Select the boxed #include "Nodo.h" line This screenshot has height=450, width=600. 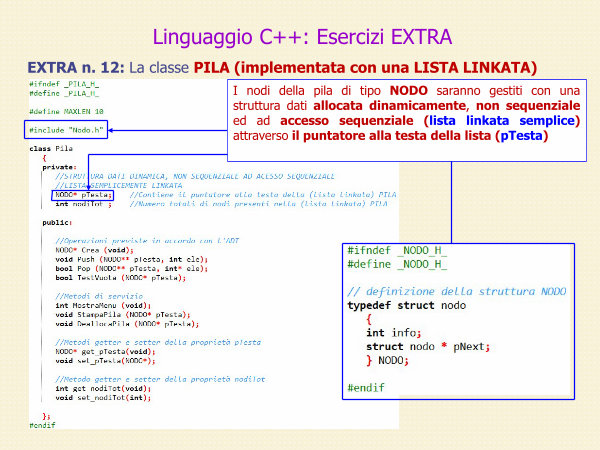coord(67,130)
